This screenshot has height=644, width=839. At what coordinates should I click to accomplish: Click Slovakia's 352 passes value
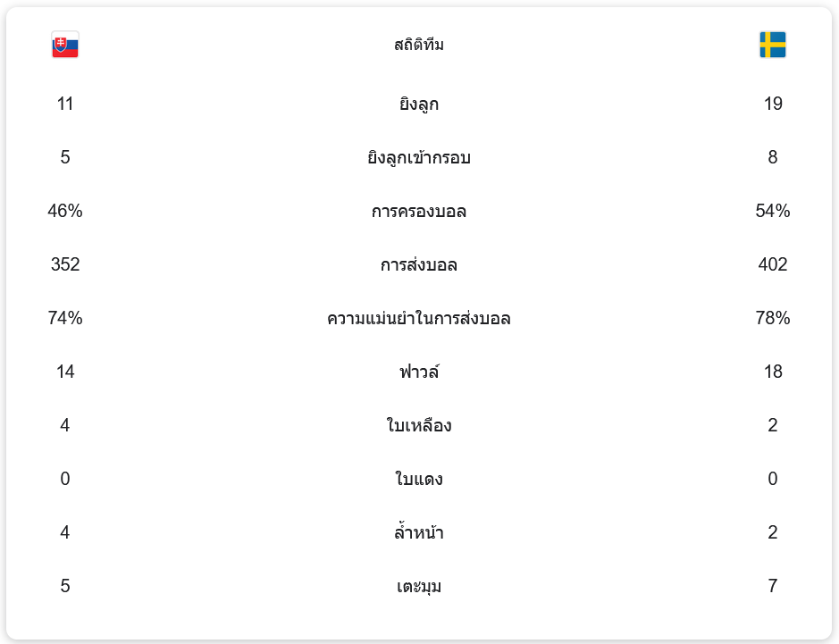[65, 264]
